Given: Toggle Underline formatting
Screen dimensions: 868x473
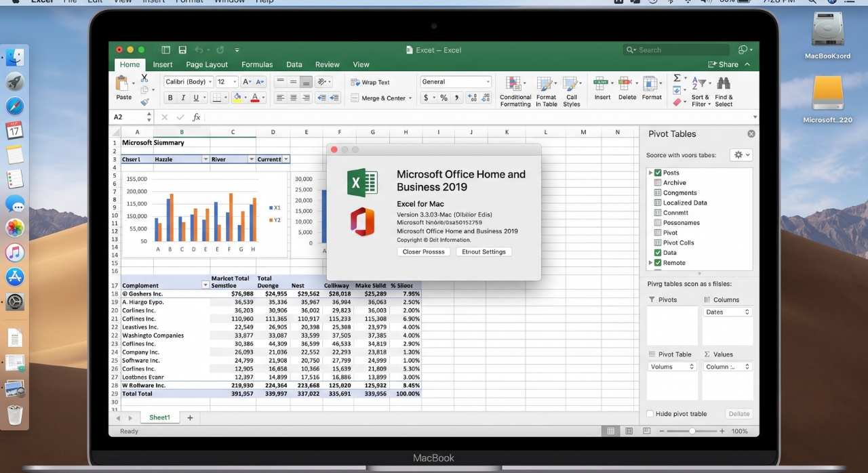Looking at the screenshot, I should (x=196, y=98).
